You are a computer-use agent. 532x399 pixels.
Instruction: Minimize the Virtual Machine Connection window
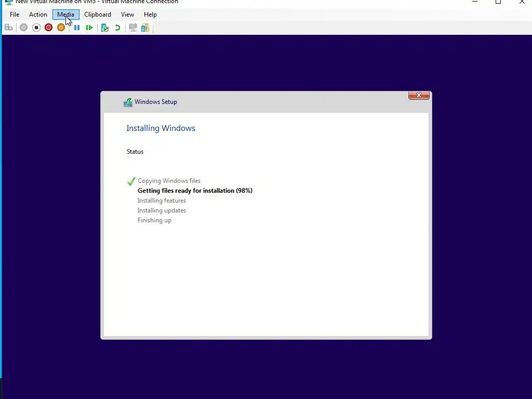(x=475, y=2)
